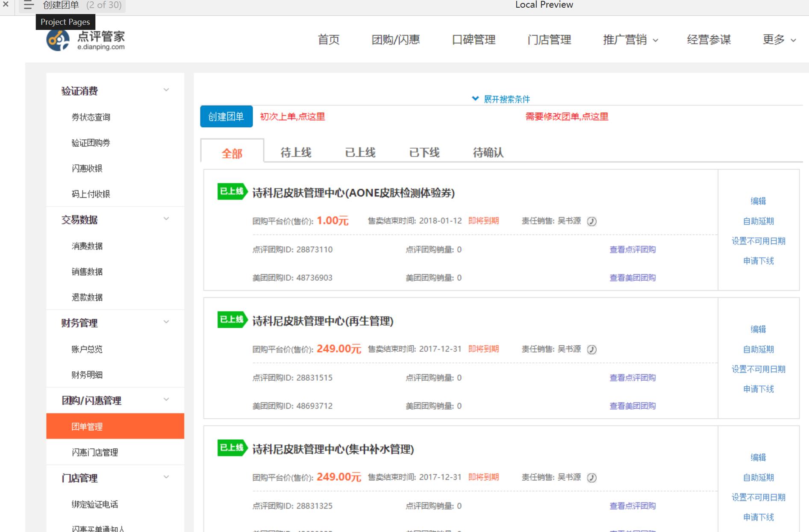Open 闪惠收银 in sidebar
Viewport: 809px width, 532px height.
tap(87, 168)
